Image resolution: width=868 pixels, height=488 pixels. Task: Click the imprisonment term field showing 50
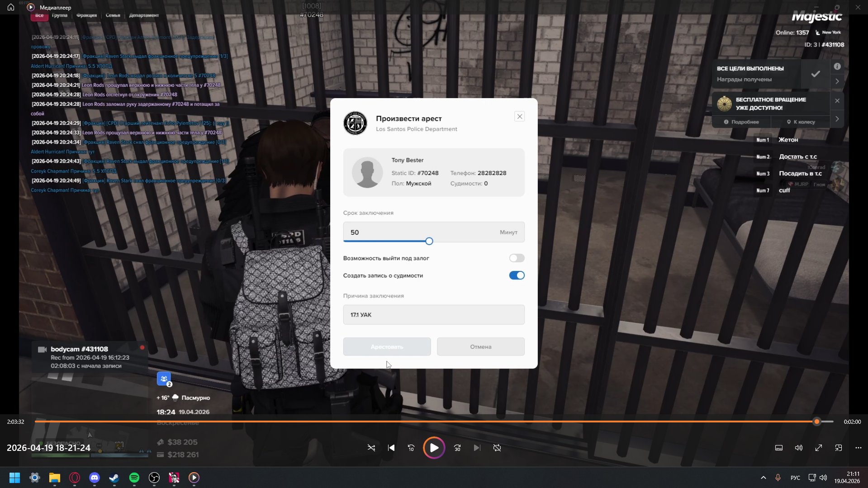click(x=434, y=232)
